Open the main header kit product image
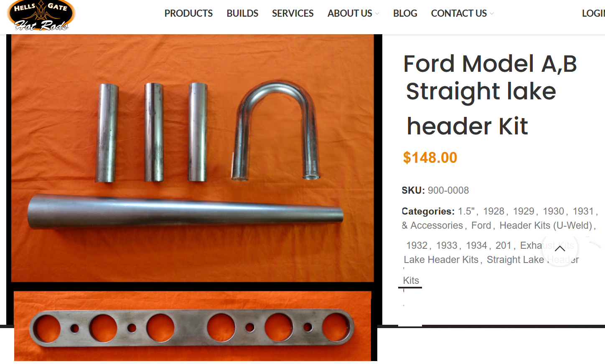The width and height of the screenshot is (605, 364). [193, 158]
